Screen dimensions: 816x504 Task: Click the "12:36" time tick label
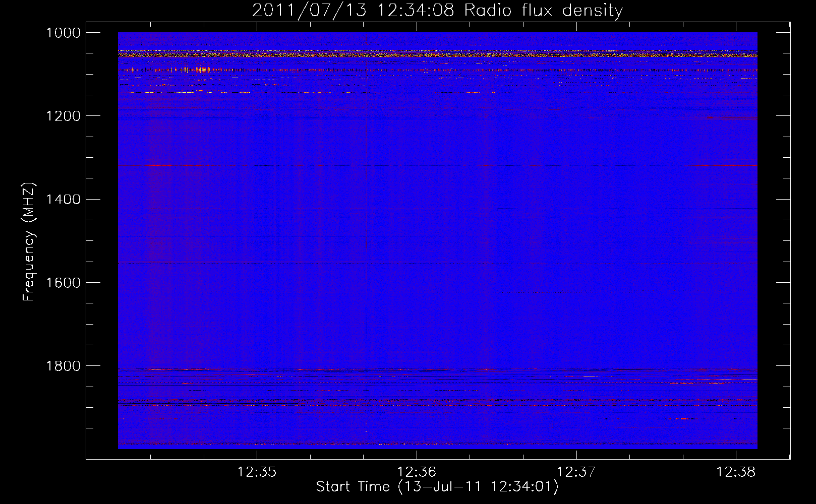point(417,472)
